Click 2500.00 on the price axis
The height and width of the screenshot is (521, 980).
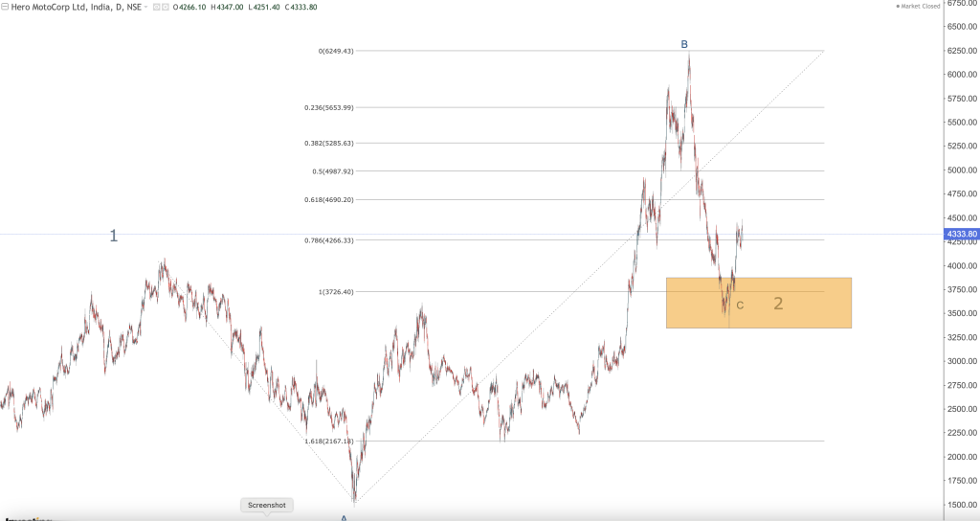962,409
